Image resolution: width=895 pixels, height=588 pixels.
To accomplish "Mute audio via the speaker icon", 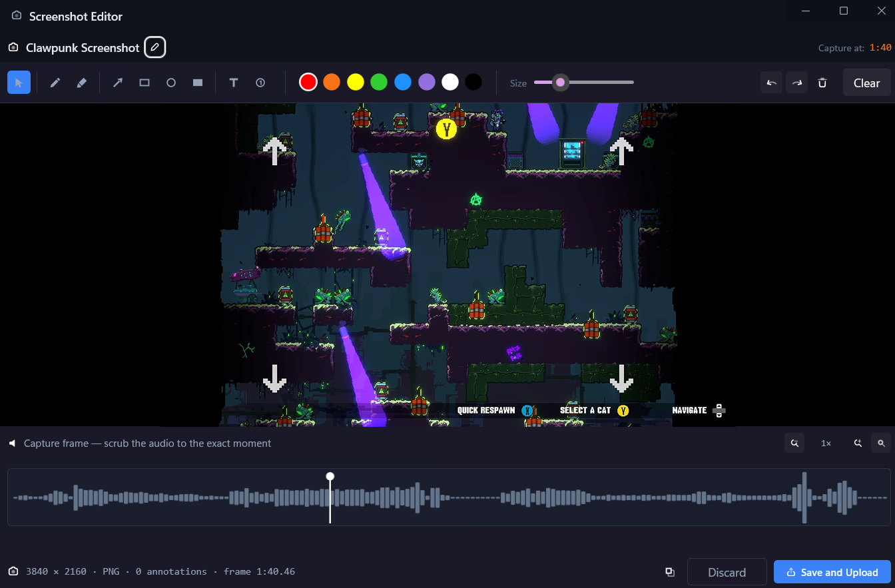I will pyautogui.click(x=12, y=443).
